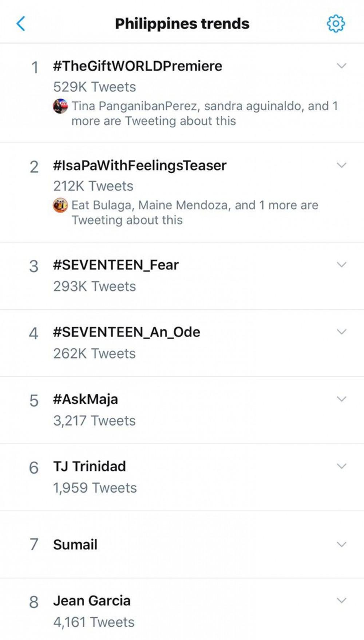Open chevron beside TJ Trinidad trend
364x640 pixels.
click(x=341, y=466)
